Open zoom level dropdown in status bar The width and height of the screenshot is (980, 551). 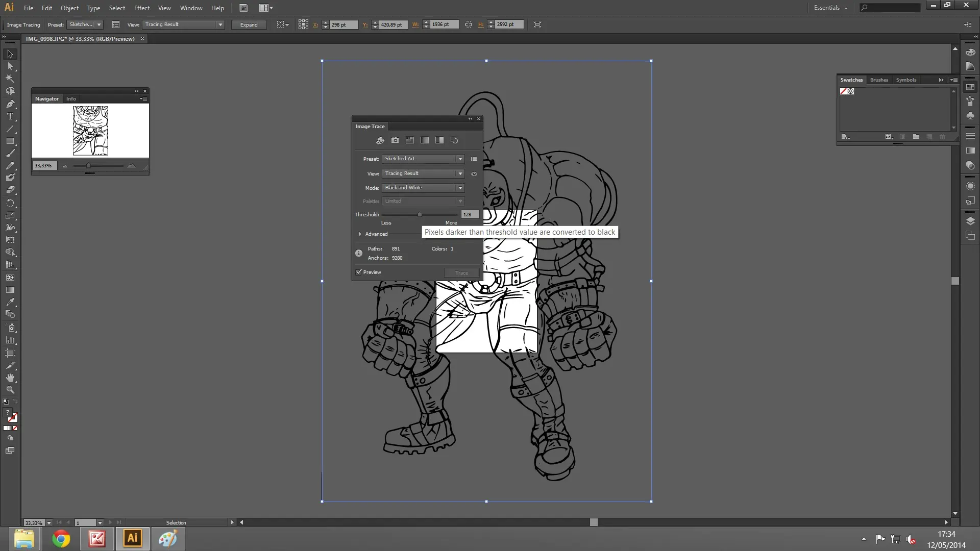coord(49,522)
